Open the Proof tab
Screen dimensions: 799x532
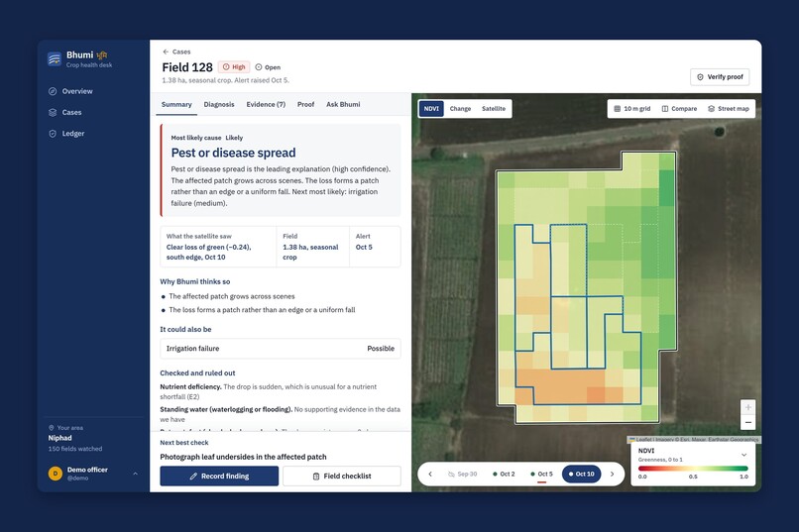pos(305,104)
